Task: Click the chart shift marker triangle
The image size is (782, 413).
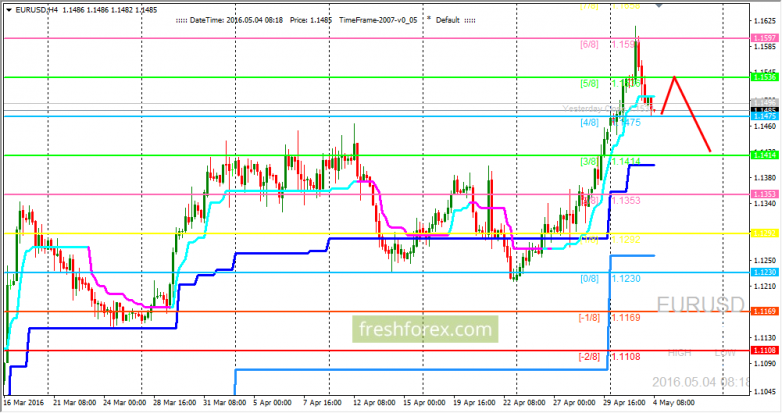Action: (659, 5)
